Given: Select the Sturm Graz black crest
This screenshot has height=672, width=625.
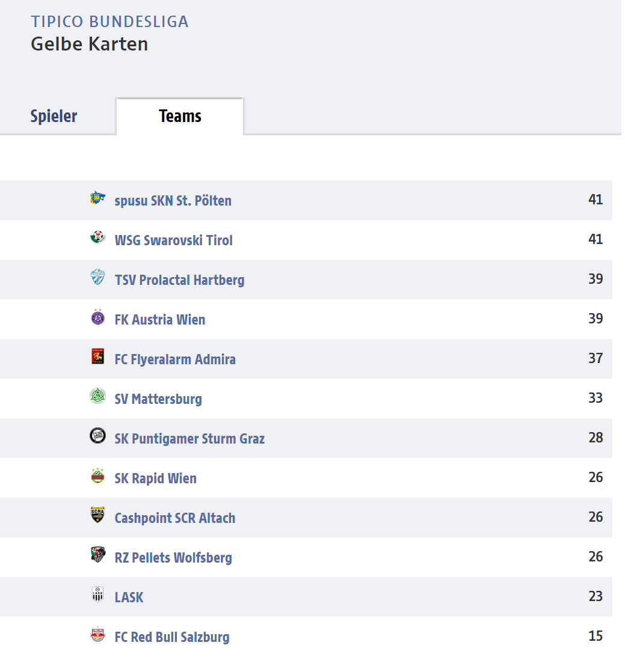Looking at the screenshot, I should coord(98,436).
